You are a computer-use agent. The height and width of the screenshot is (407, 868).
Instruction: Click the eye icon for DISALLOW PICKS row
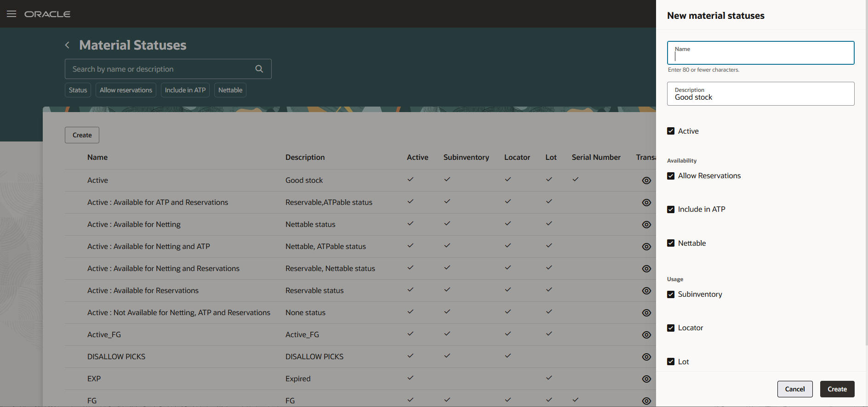(x=646, y=357)
